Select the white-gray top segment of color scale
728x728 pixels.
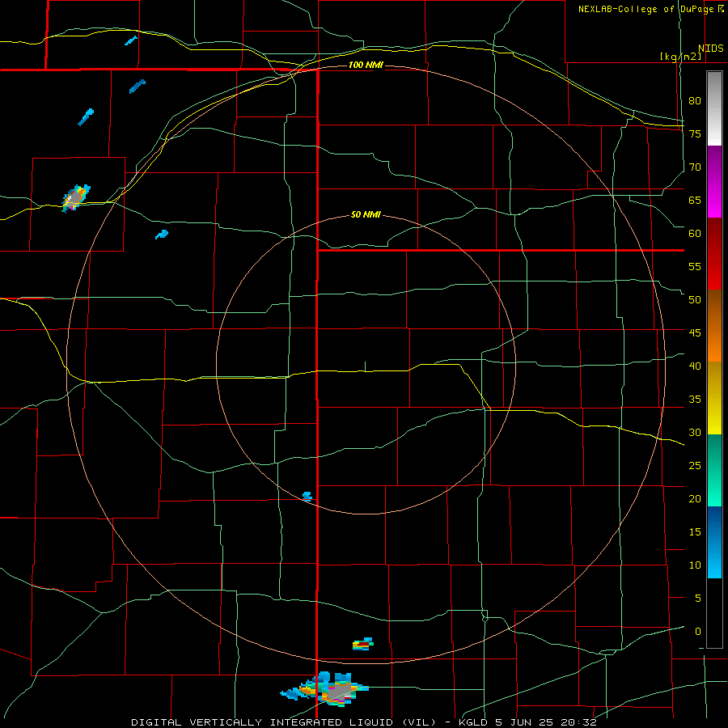(x=714, y=108)
